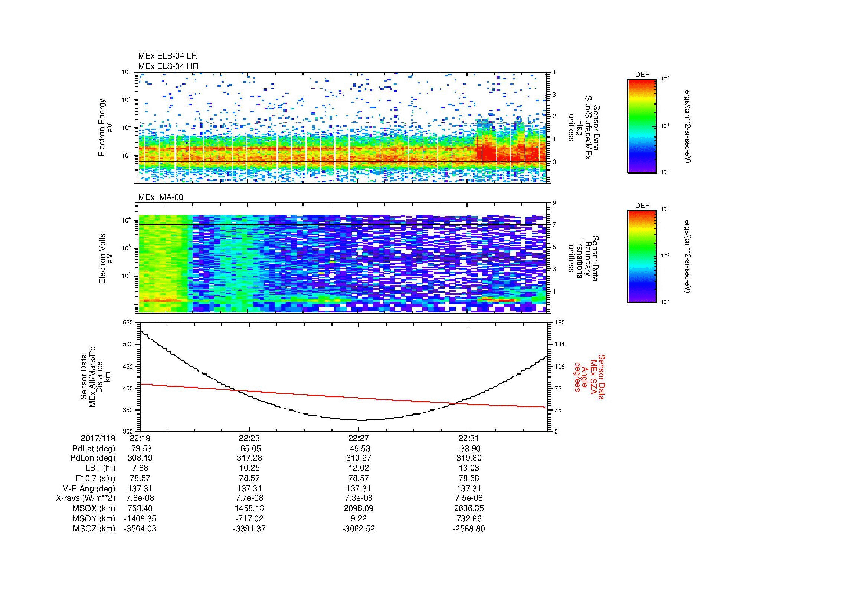This screenshot has height=613, width=868.
Task: Click the 22:19 time tick label
Action: [x=140, y=438]
